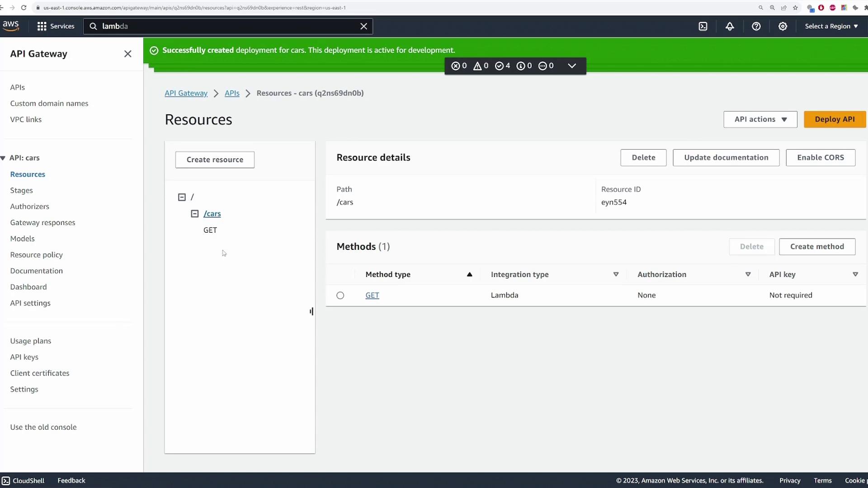Collapse the root / resource tree node
This screenshot has height=488, width=868.
click(x=182, y=197)
